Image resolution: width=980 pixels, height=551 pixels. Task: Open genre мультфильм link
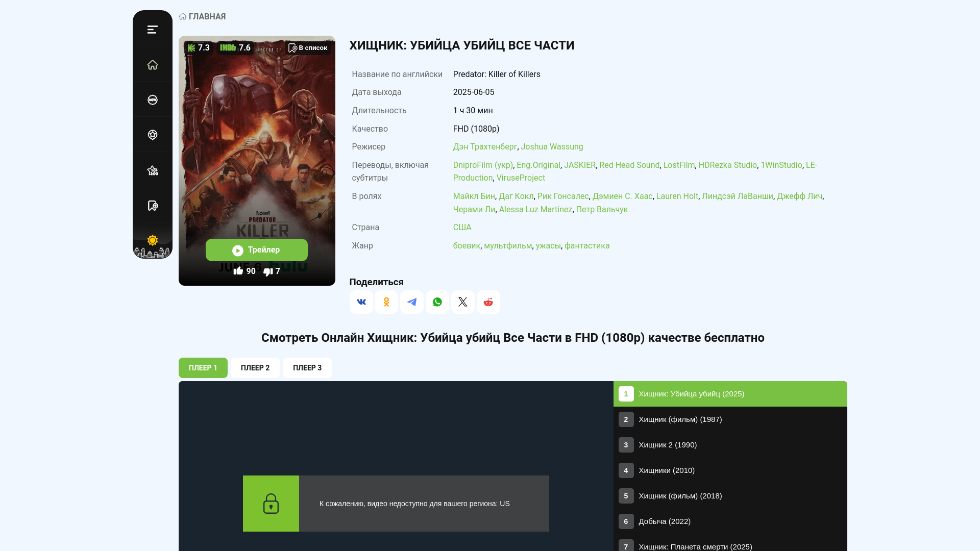(x=508, y=246)
